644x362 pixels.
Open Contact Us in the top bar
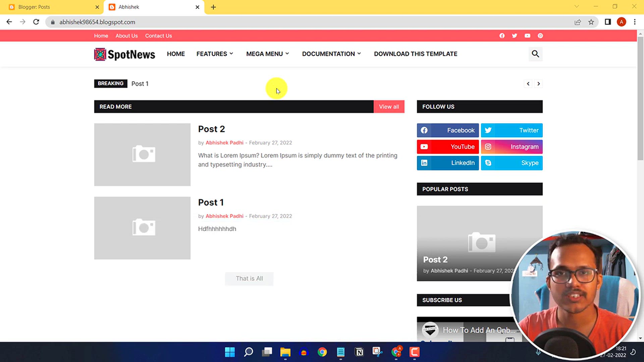[158, 36]
